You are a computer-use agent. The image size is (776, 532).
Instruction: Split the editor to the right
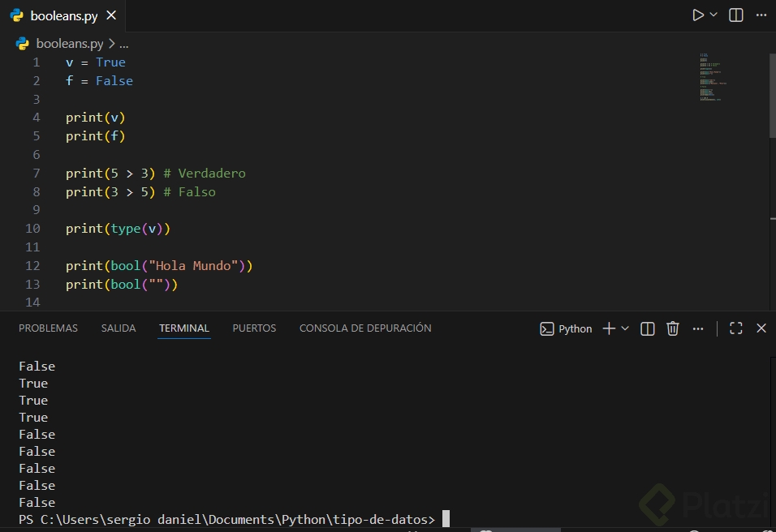click(x=736, y=15)
